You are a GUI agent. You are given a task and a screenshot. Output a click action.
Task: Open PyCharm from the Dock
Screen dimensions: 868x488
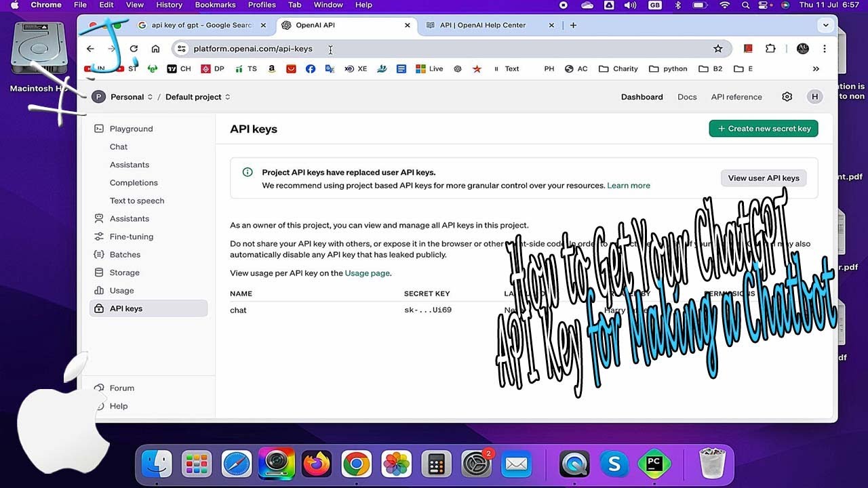pyautogui.click(x=654, y=464)
